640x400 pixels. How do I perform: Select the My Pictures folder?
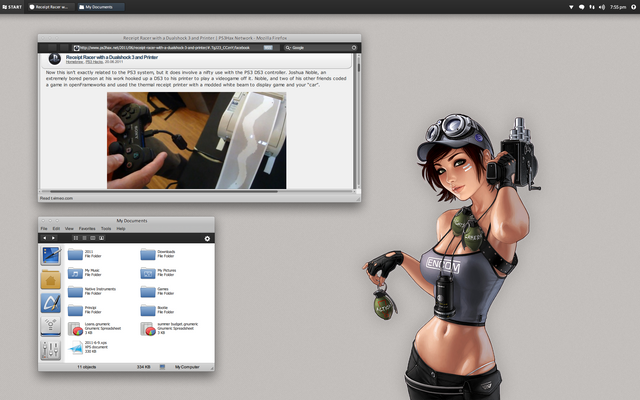tap(158, 273)
